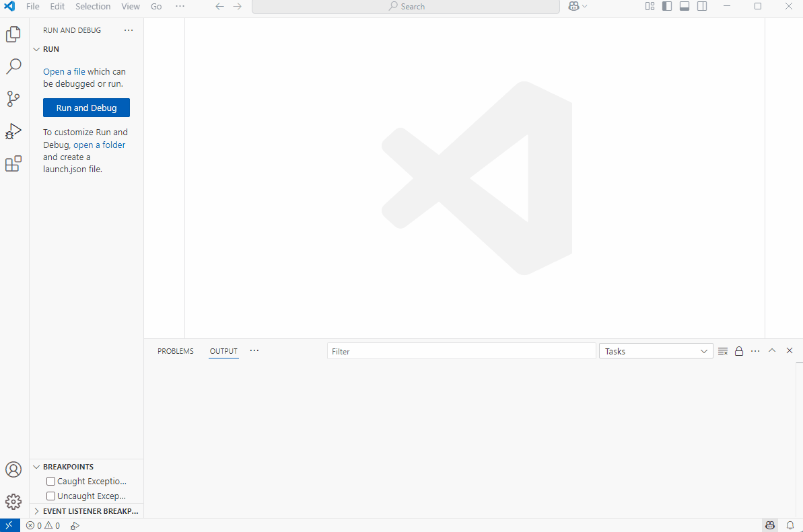Viewport: 803px width, 532px height.
Task: Click the title bar Search box
Action: pyautogui.click(x=406, y=6)
